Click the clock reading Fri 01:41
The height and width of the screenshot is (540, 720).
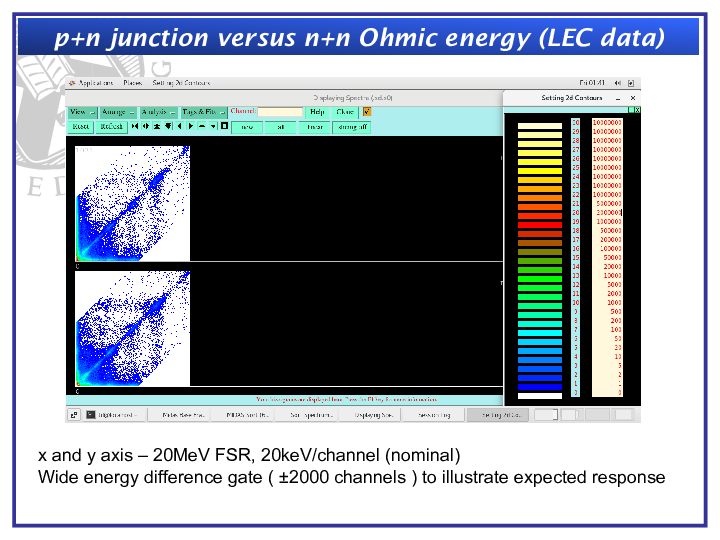591,83
